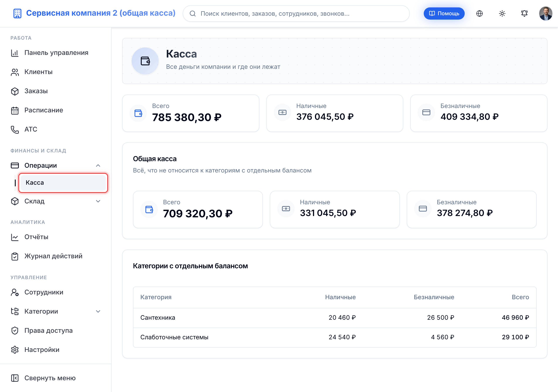
Task: Click the Журнал действий clipboard icon
Action: [15, 257]
